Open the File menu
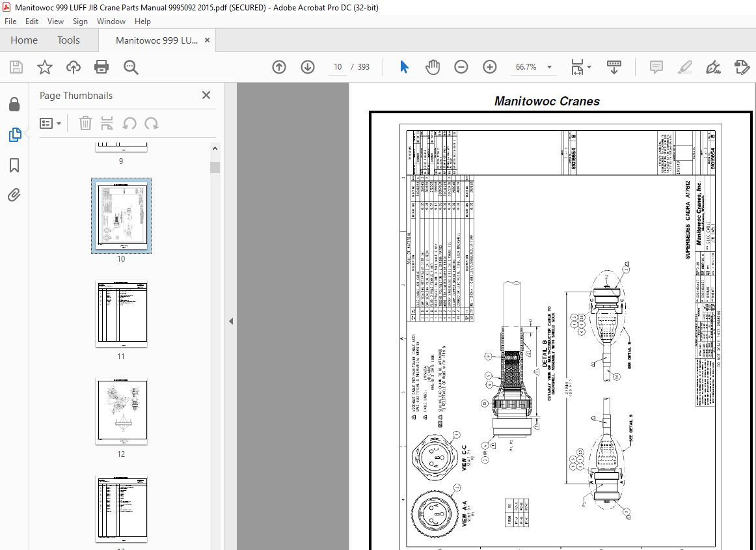This screenshot has width=756, height=550. click(10, 21)
